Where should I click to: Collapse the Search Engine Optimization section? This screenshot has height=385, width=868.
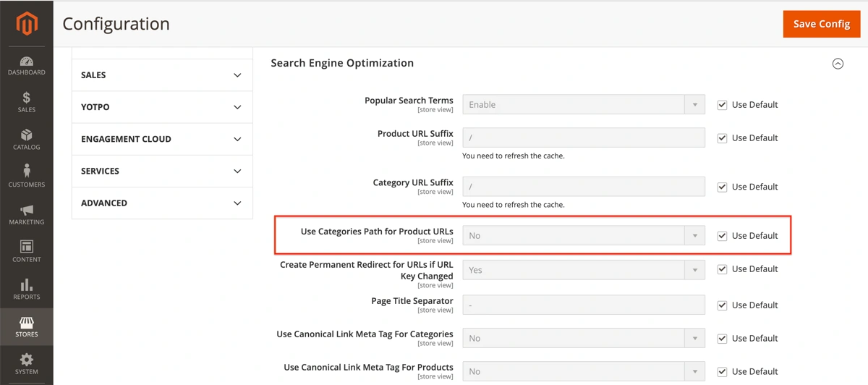tap(838, 64)
